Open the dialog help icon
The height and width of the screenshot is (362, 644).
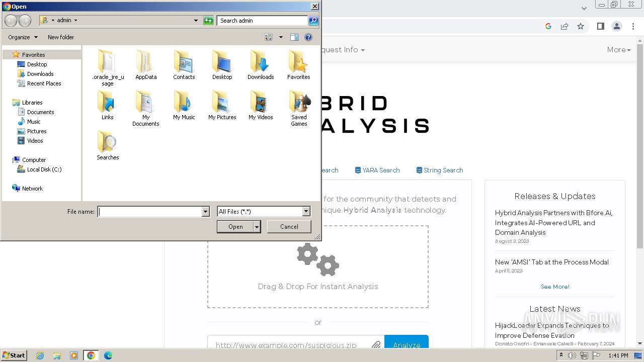(308, 37)
